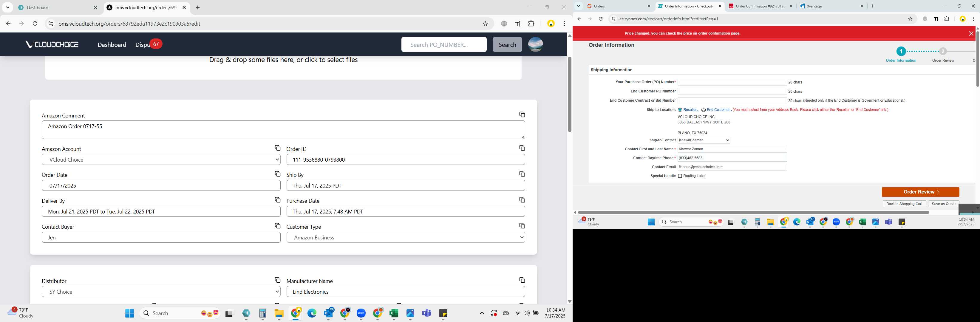Image resolution: width=980 pixels, height=322 pixels.
Task: Click the OMS page vertical scrollbar thumb
Action: [x=570, y=94]
